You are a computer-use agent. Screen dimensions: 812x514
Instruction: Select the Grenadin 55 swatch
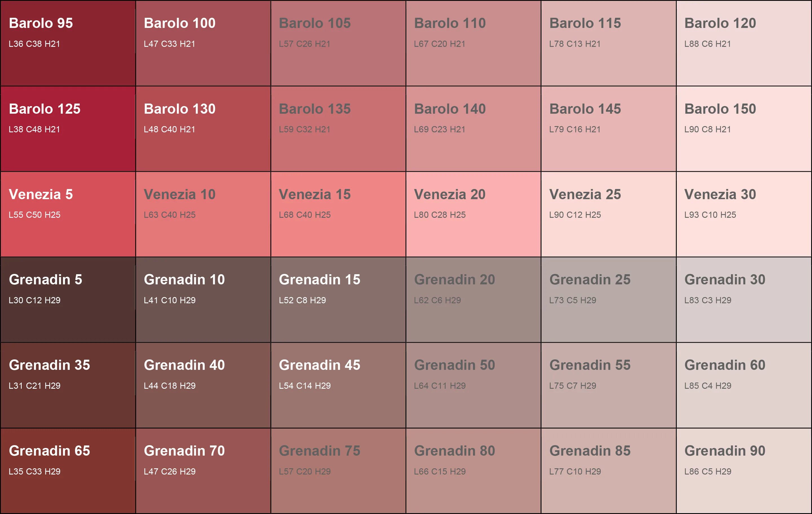(x=609, y=385)
